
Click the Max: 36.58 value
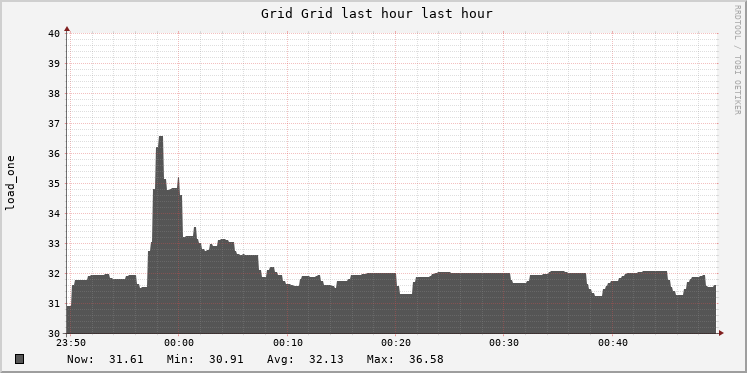click(405, 359)
